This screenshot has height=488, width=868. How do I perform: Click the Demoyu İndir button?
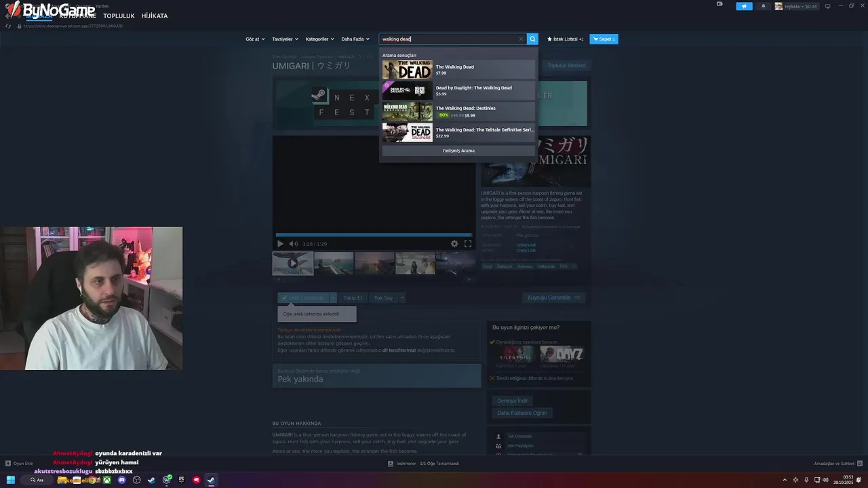pyautogui.click(x=513, y=401)
